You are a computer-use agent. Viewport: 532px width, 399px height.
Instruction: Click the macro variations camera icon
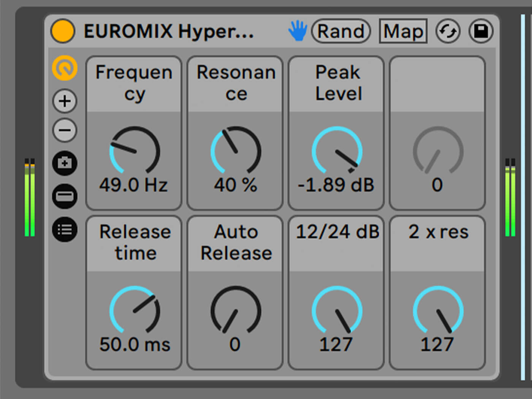65,163
